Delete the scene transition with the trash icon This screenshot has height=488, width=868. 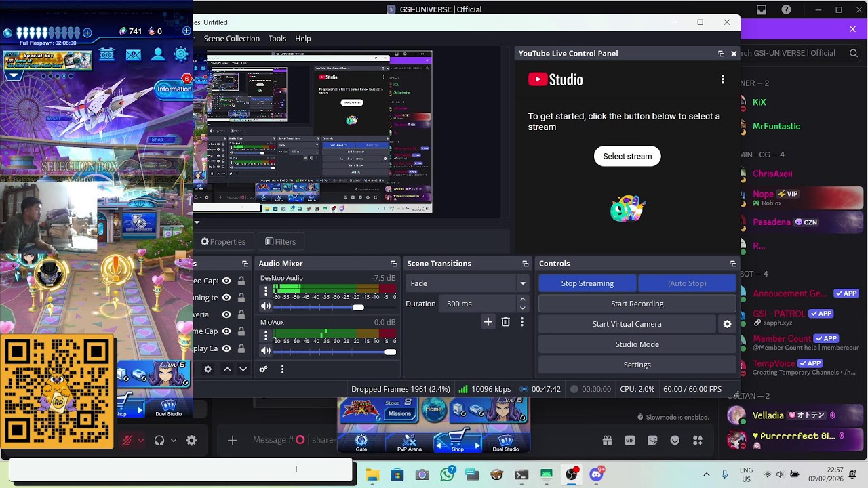(505, 322)
